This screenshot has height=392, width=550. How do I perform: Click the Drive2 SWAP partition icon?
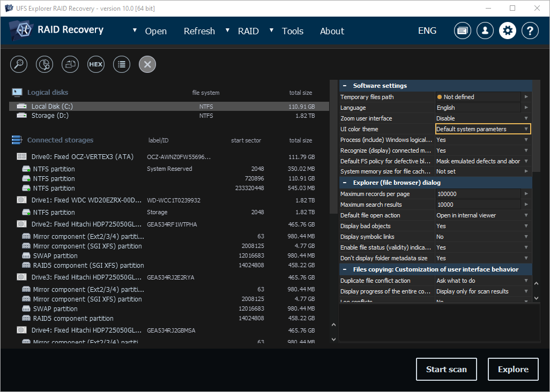pos(26,256)
